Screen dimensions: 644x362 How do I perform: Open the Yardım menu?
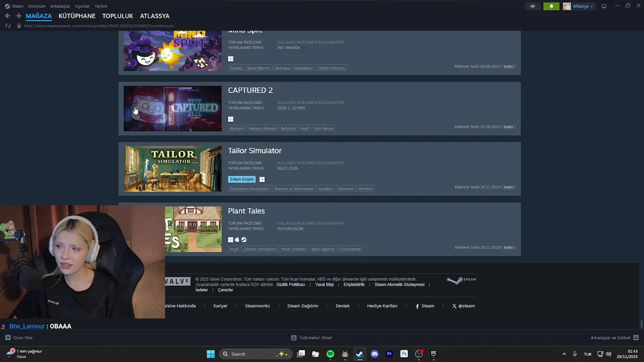[x=101, y=6]
